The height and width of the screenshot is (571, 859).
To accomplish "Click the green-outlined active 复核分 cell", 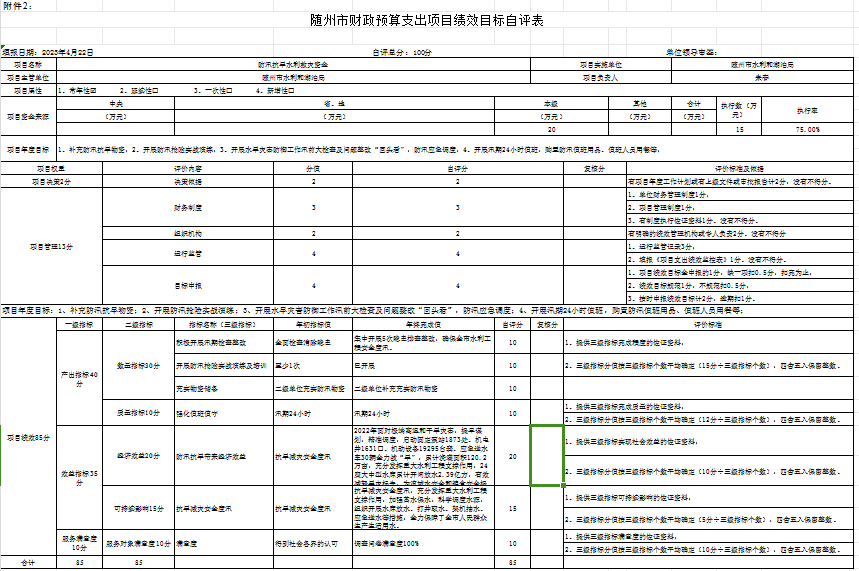I will [547, 455].
